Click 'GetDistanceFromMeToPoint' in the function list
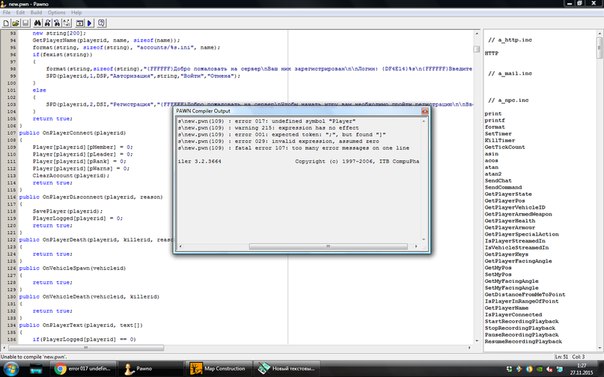Viewport: 604px width, 377px height. click(x=525, y=295)
